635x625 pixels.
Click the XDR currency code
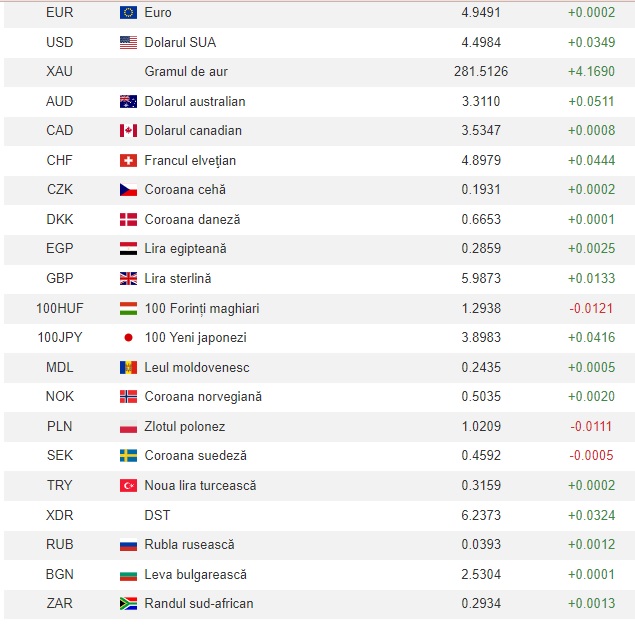click(x=59, y=515)
